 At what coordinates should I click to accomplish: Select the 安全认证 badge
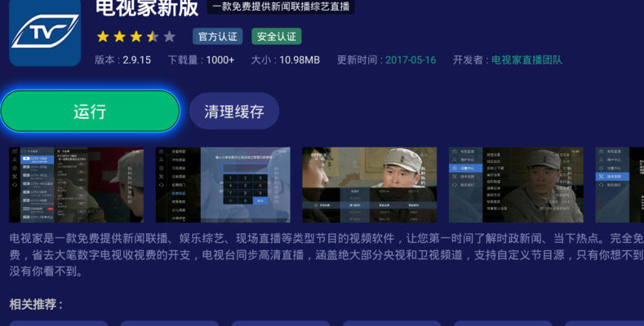click(x=277, y=37)
